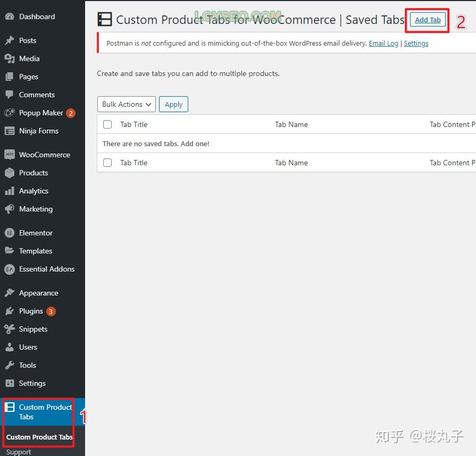
Task: Click the Comments speech bubble icon
Action: pos(10,95)
